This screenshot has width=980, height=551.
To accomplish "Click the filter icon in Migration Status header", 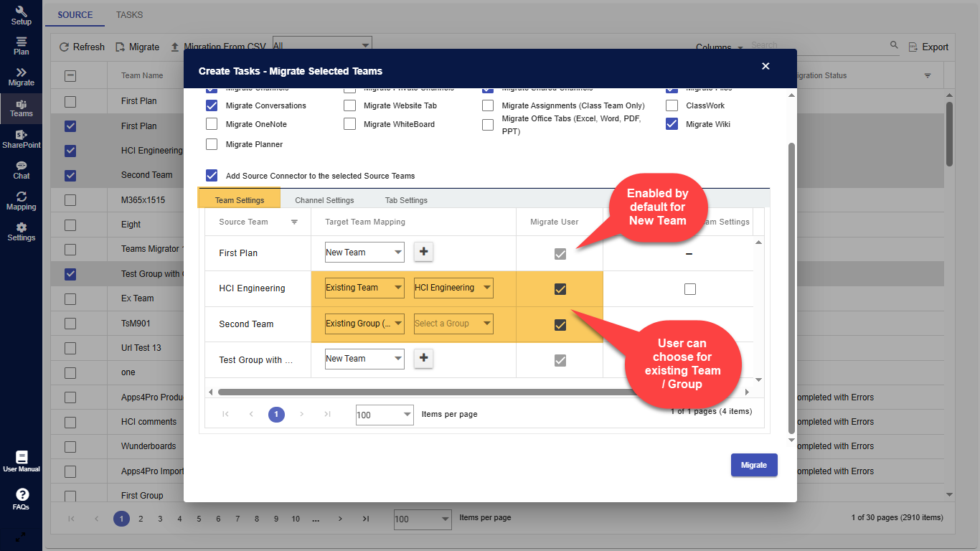I will click(x=928, y=75).
